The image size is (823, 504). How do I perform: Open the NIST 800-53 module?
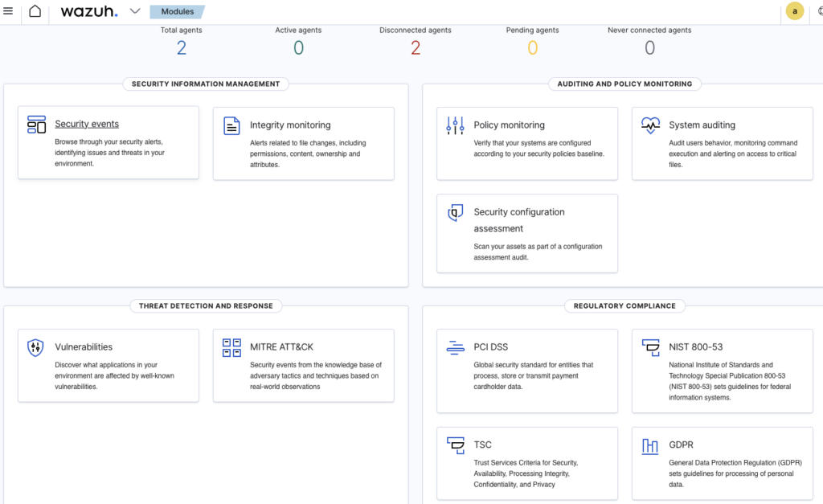coord(695,347)
